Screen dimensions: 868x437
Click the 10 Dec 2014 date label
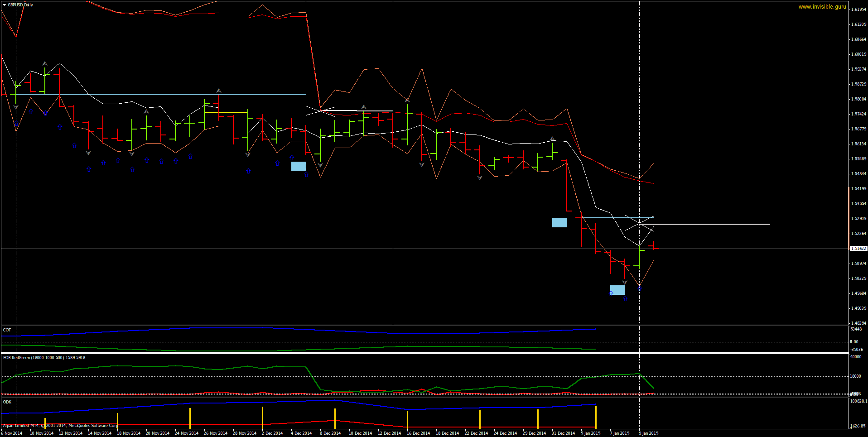click(x=360, y=433)
